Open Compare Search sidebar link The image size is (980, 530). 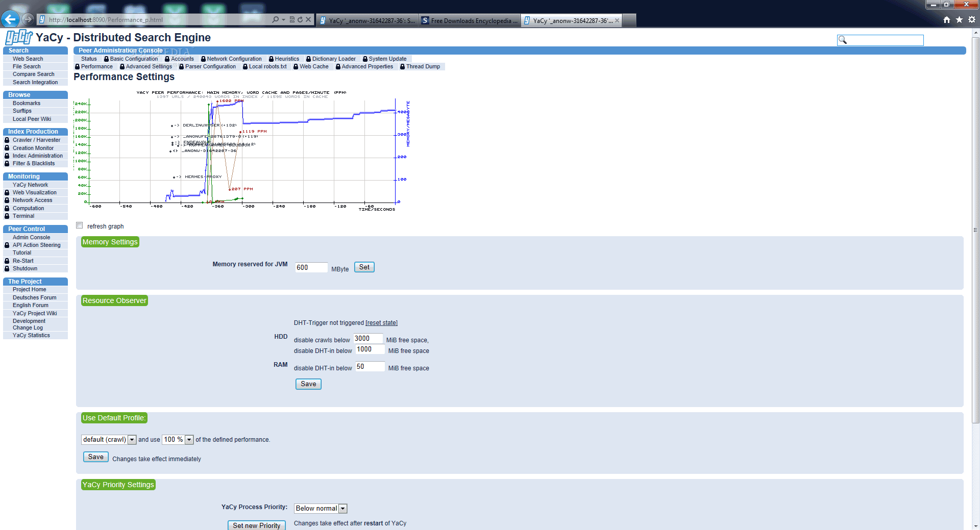pyautogui.click(x=33, y=74)
